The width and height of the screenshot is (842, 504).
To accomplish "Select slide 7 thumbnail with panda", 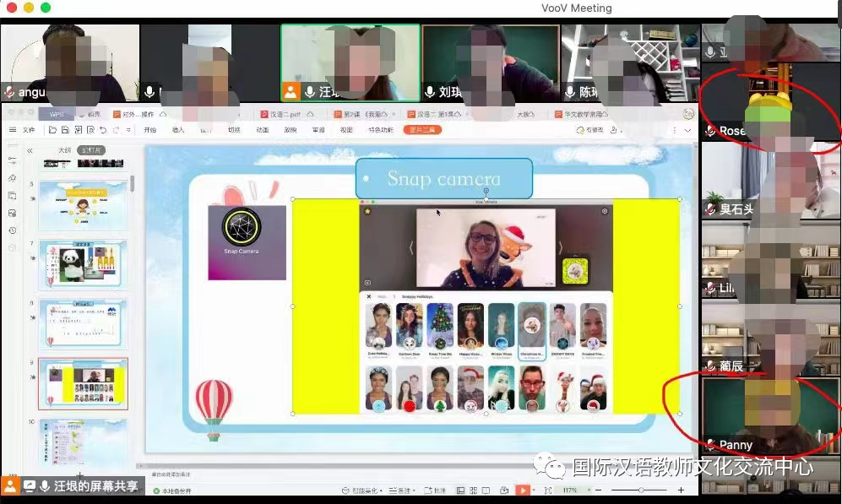I will (x=84, y=264).
